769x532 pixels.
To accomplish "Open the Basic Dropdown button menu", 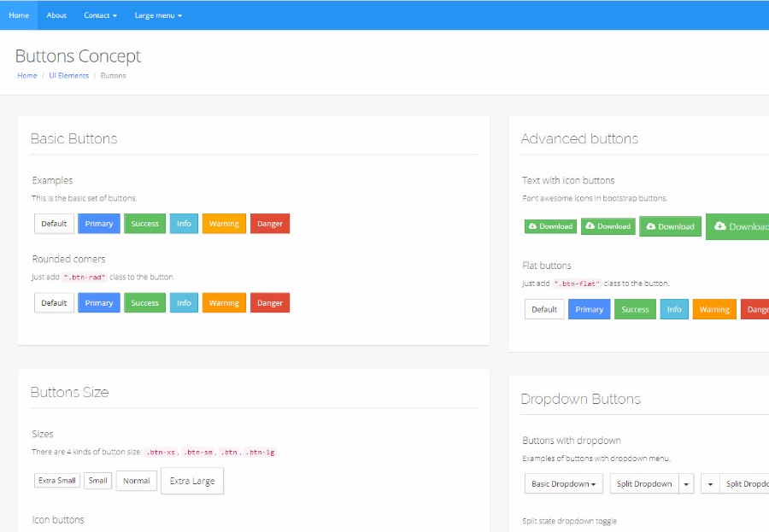I will tap(563, 483).
